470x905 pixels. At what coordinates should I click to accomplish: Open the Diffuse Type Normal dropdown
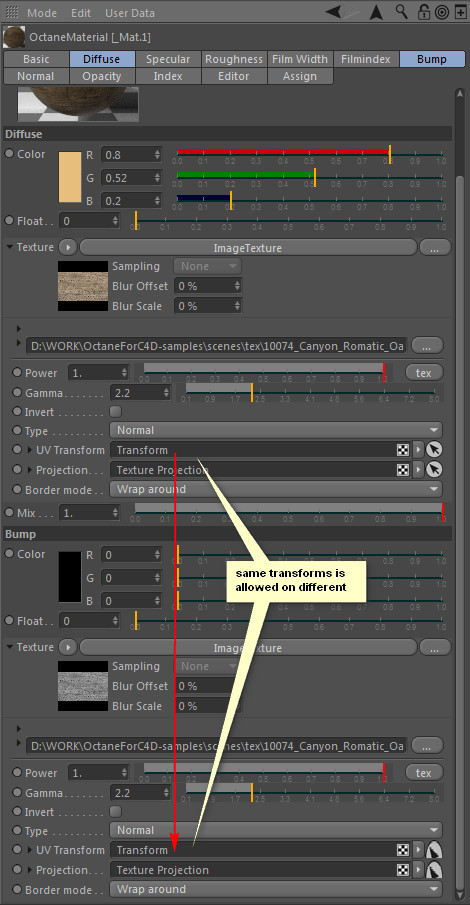tap(276, 430)
